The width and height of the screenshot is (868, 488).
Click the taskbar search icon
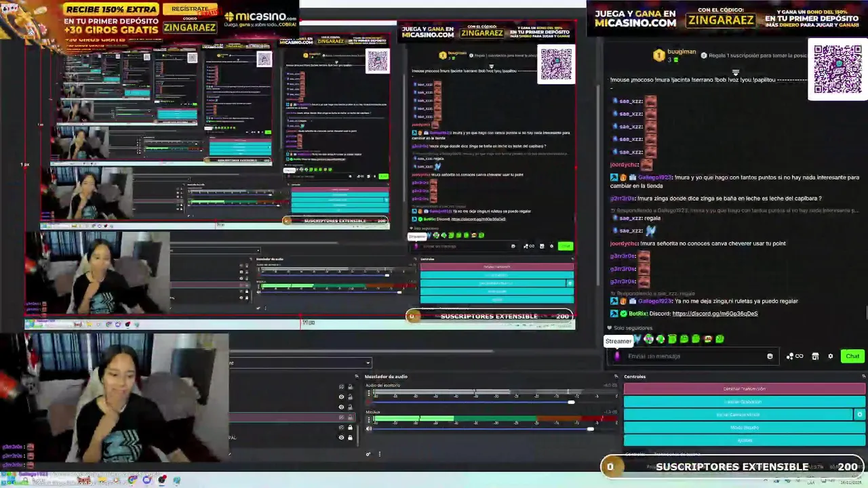pyautogui.click(x=24, y=480)
